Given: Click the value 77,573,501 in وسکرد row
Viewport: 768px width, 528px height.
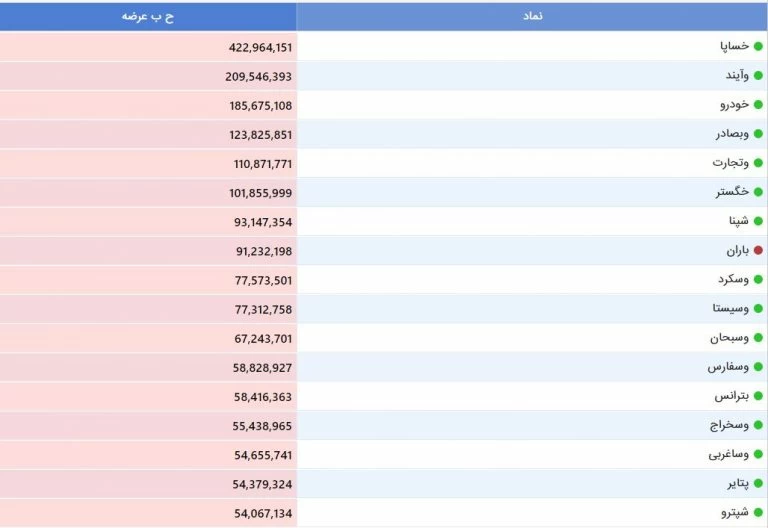Looking at the screenshot, I should click(x=263, y=280).
